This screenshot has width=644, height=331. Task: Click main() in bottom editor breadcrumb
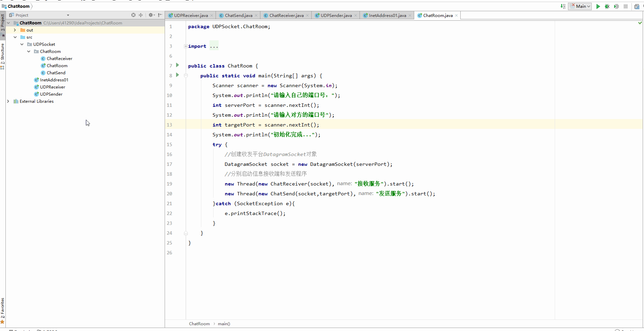tap(224, 324)
